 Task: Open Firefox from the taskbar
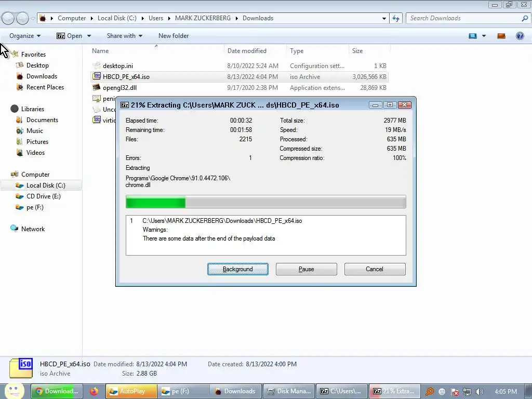point(94,391)
